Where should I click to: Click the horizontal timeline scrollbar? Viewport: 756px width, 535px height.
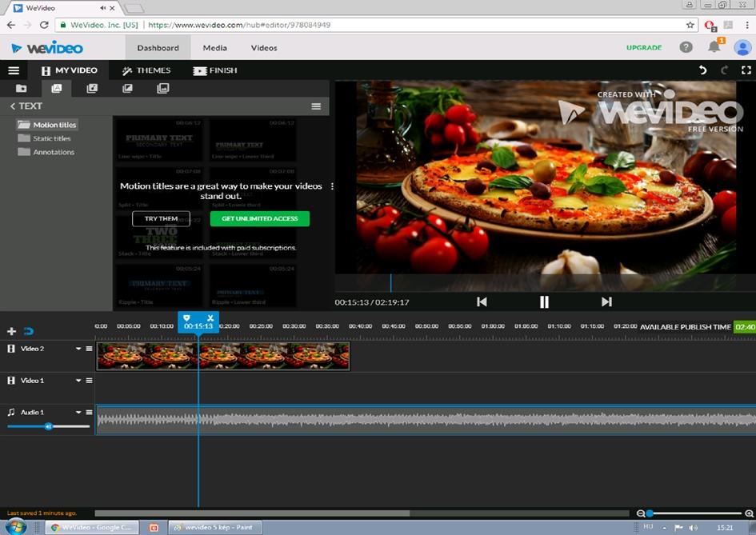[x=252, y=513]
